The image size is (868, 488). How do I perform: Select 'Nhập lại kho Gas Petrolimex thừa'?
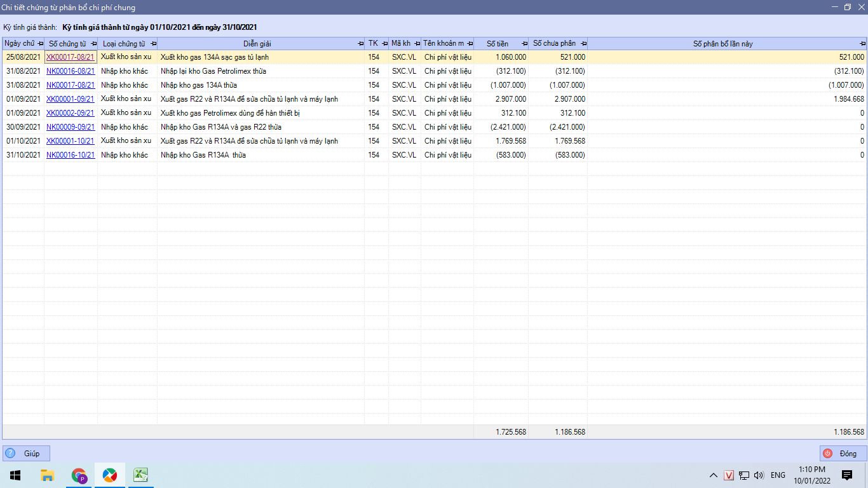coord(214,71)
